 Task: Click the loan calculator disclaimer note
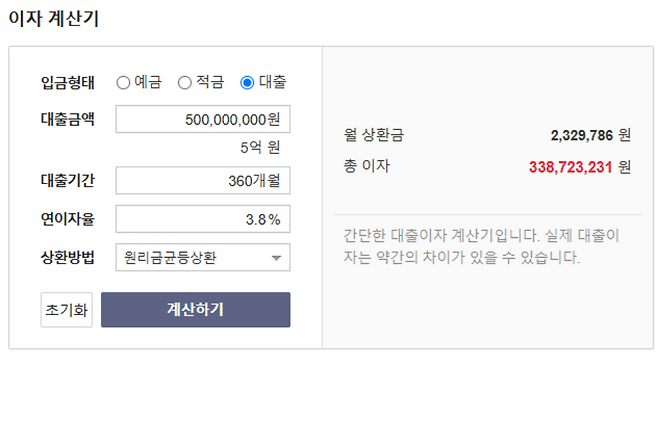481,247
